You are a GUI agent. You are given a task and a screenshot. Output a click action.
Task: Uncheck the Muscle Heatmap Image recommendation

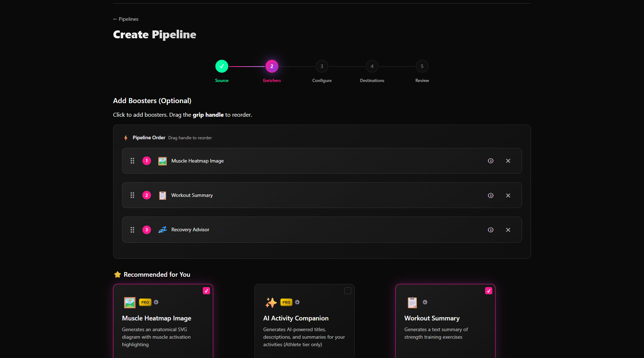206,291
